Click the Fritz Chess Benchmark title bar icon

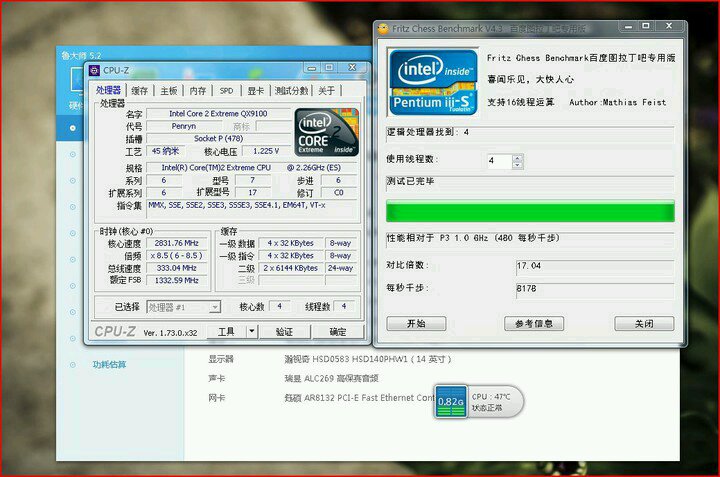(383, 29)
